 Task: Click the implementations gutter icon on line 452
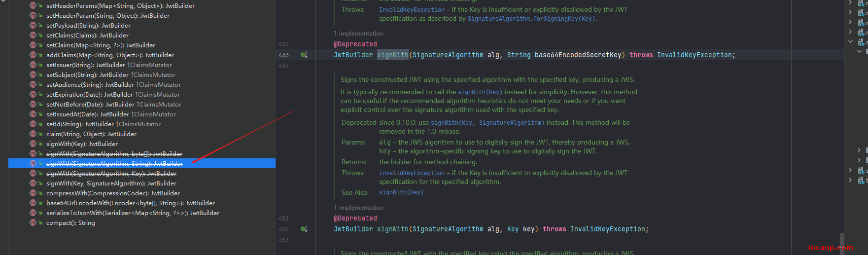(x=304, y=229)
